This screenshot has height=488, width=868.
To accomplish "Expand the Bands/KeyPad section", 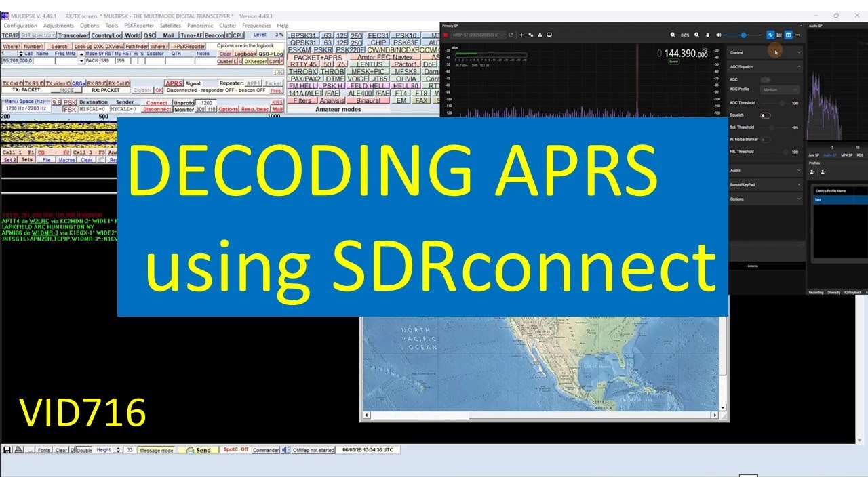I will (x=765, y=184).
